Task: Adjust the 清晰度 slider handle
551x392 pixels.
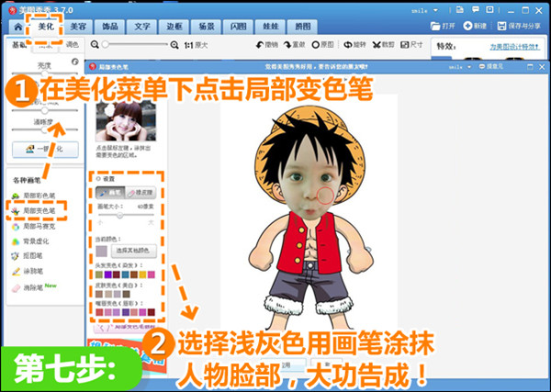Action: (x=44, y=129)
